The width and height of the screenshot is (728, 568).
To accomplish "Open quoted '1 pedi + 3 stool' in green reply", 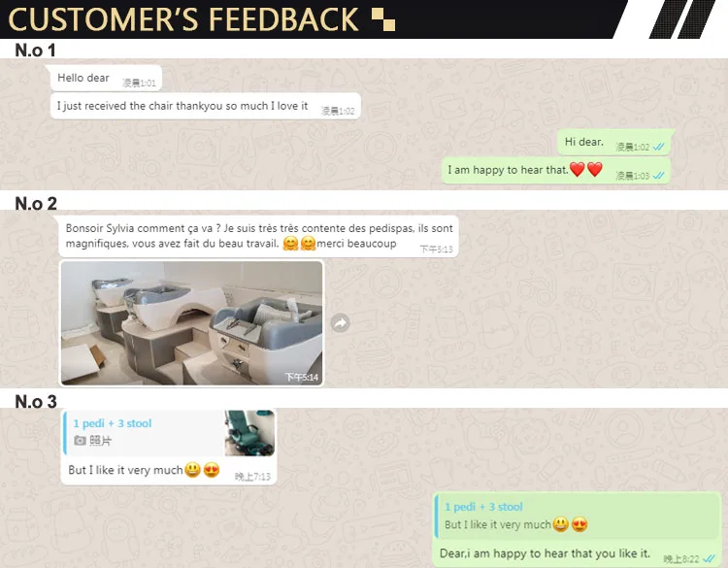I will (x=578, y=516).
